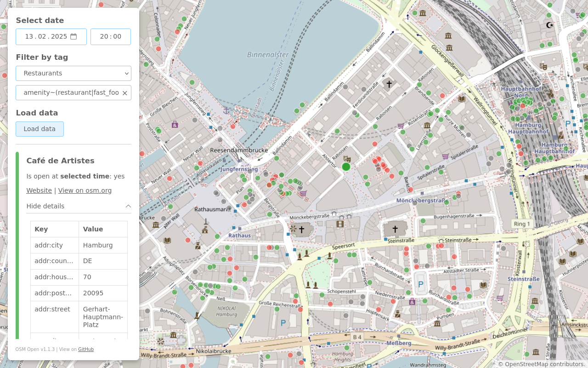This screenshot has height=368, width=588.
Task: Open the GitHub link in footer
Action: [86, 350]
